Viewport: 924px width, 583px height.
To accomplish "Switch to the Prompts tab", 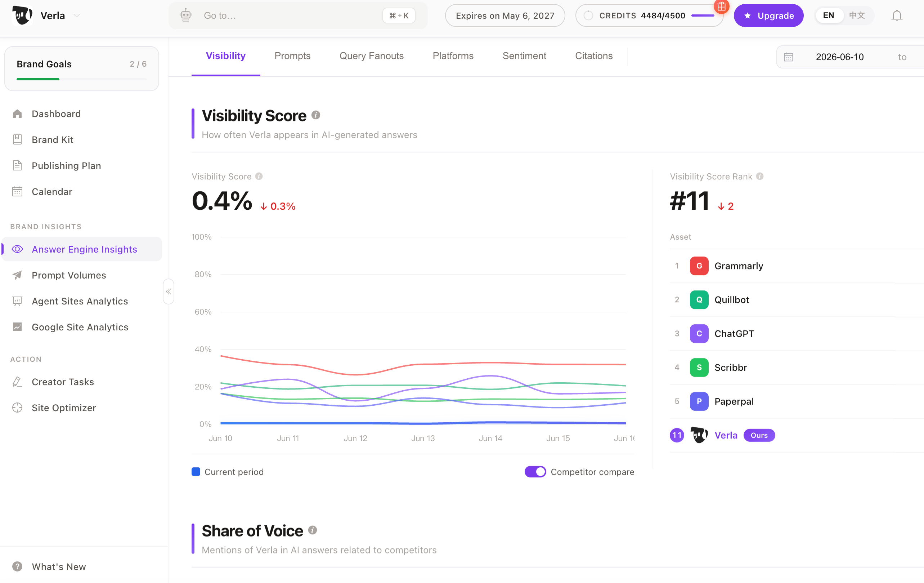I will pyautogui.click(x=292, y=56).
